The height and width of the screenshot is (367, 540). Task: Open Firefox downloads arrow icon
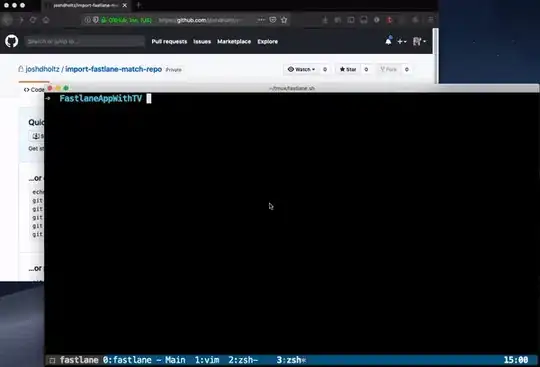(x=325, y=20)
